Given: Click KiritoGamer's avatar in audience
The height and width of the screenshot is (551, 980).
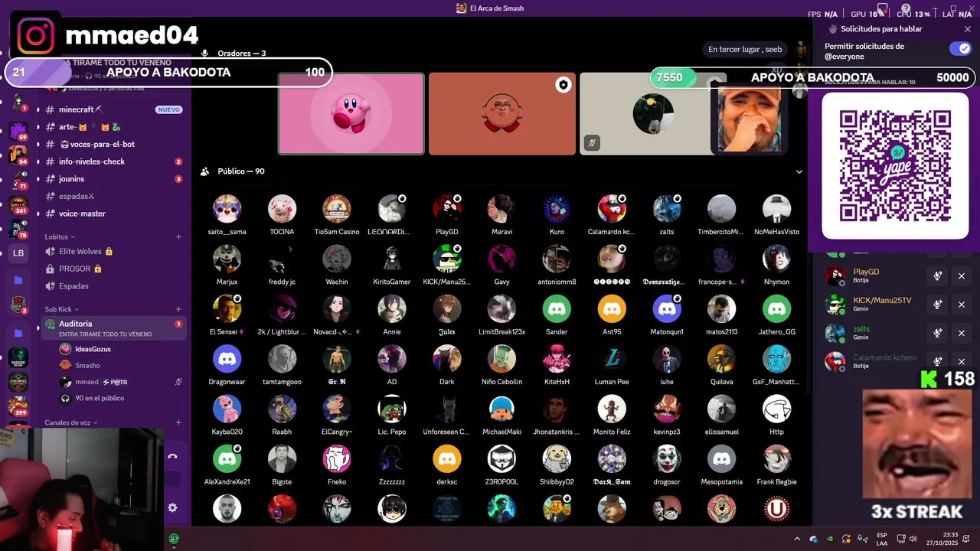Looking at the screenshot, I should click(392, 259).
